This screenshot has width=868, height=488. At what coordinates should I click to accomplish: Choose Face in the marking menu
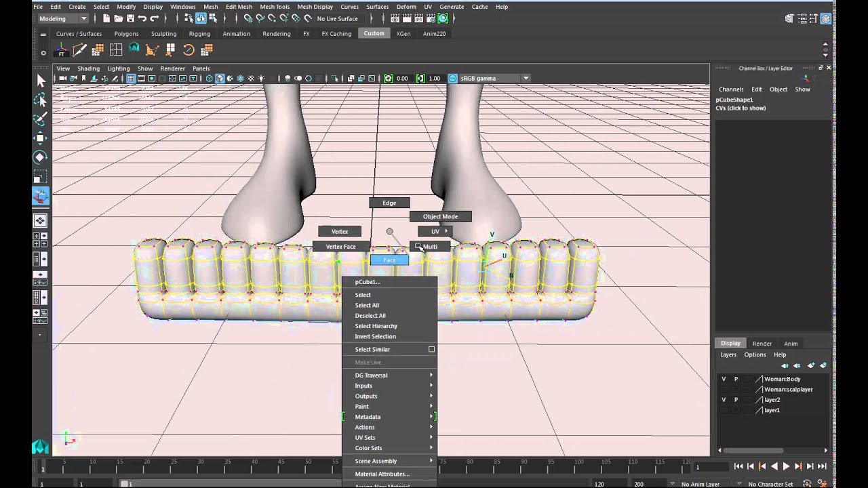[x=389, y=260]
